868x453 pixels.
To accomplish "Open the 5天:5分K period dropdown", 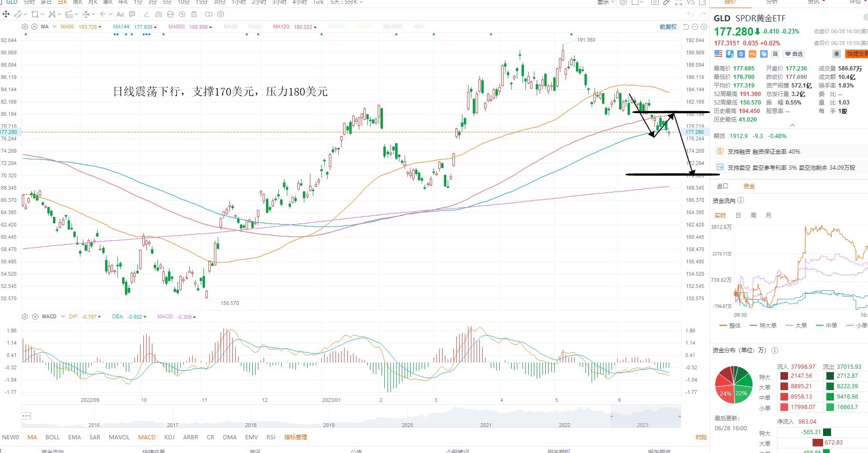I will pos(347,2).
